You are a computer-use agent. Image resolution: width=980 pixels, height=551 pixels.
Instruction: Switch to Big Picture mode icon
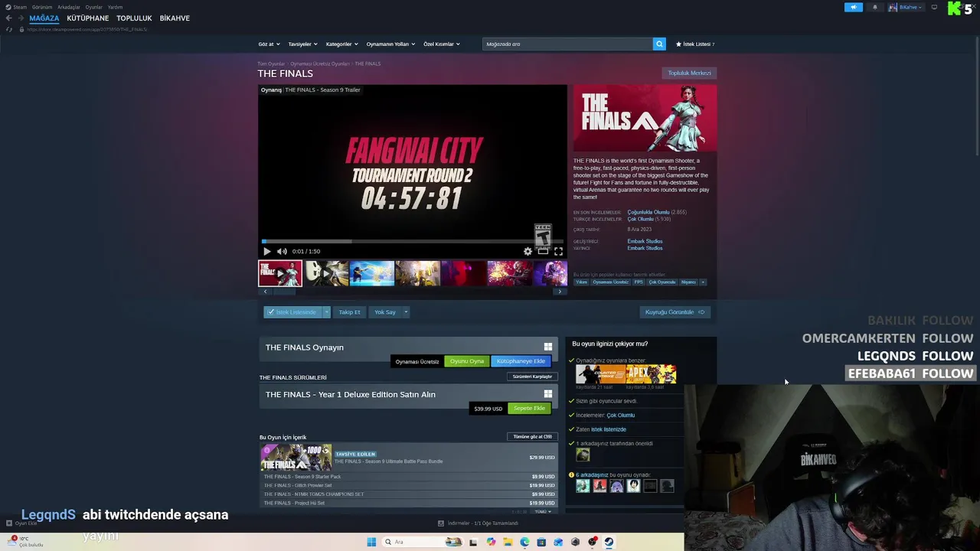(934, 7)
